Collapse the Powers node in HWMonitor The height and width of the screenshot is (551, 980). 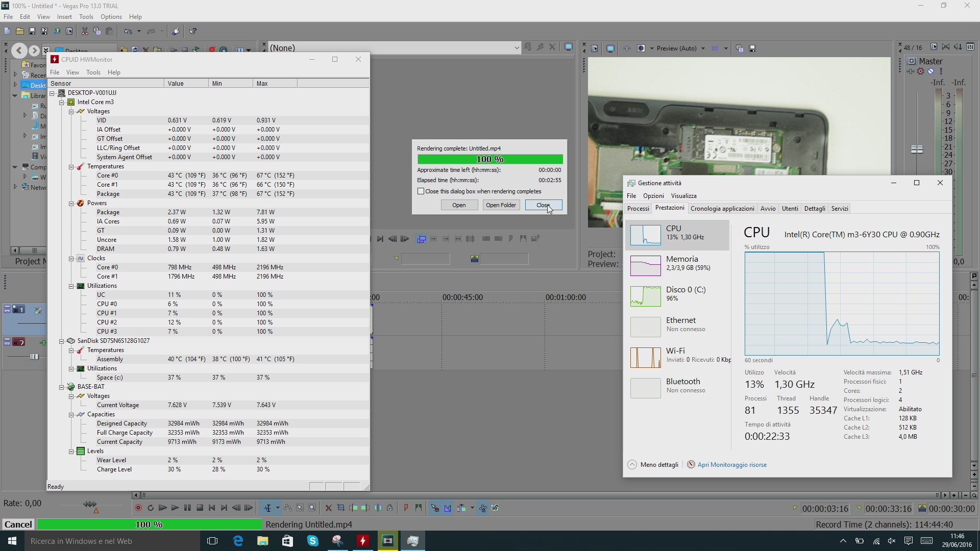click(71, 204)
